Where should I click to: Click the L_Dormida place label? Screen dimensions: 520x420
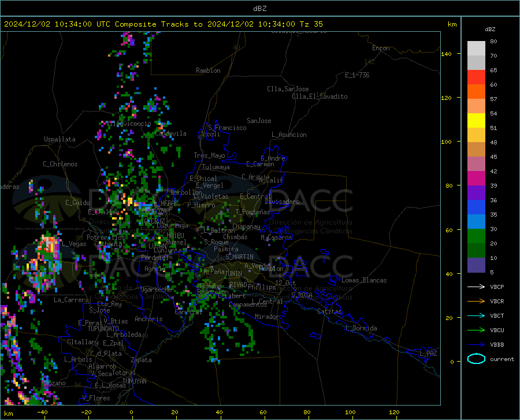361,328
